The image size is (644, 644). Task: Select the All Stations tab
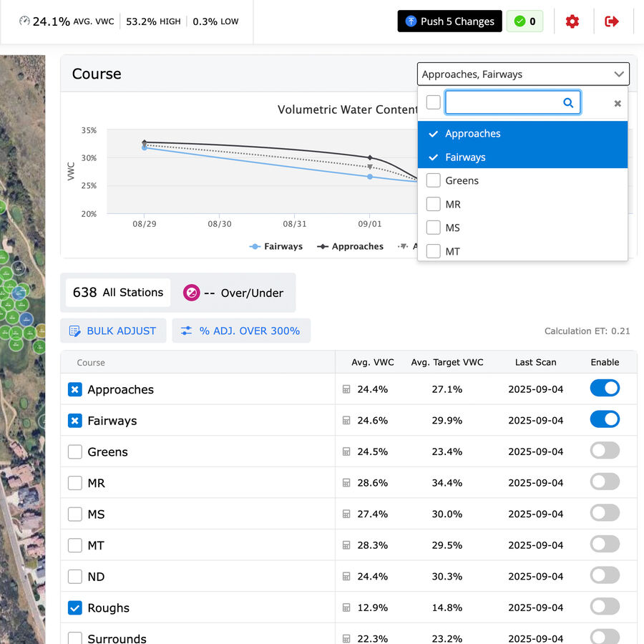[x=118, y=293]
